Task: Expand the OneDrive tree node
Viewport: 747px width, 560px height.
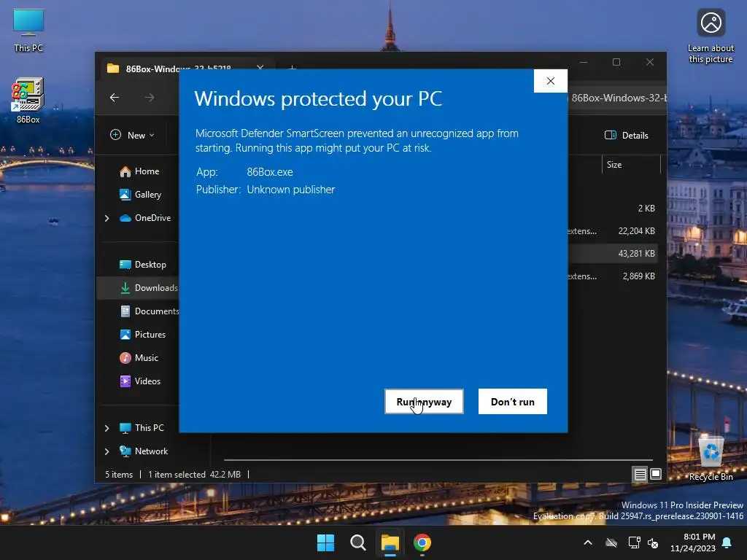Action: coord(107,218)
